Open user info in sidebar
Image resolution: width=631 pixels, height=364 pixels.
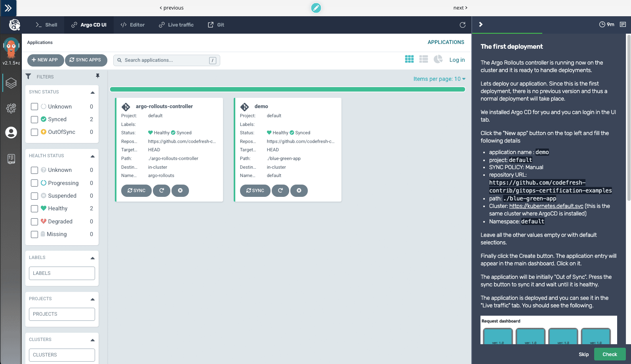point(11,133)
